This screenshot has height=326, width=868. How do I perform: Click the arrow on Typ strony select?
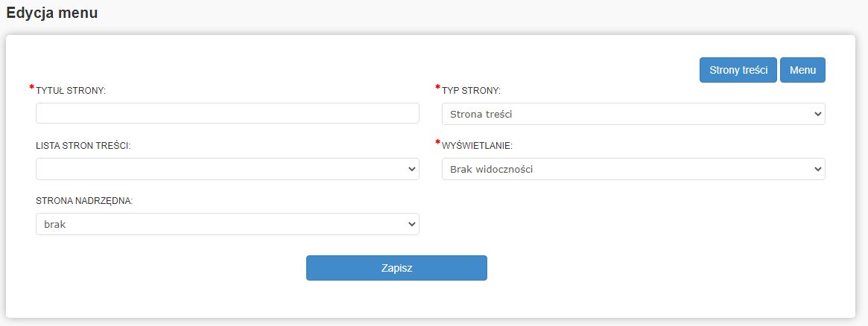tap(818, 114)
